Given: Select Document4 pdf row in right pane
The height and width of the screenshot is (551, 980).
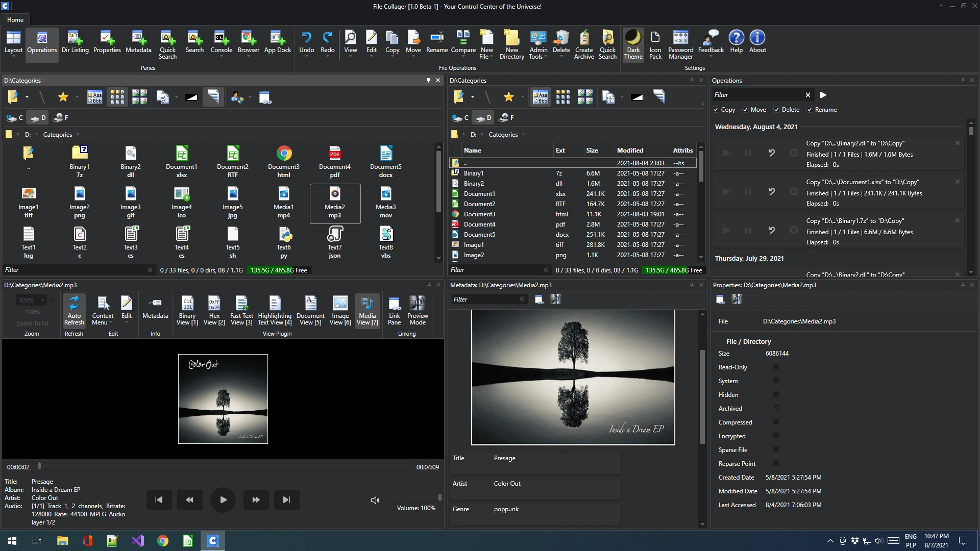Looking at the screenshot, I should pyautogui.click(x=573, y=224).
